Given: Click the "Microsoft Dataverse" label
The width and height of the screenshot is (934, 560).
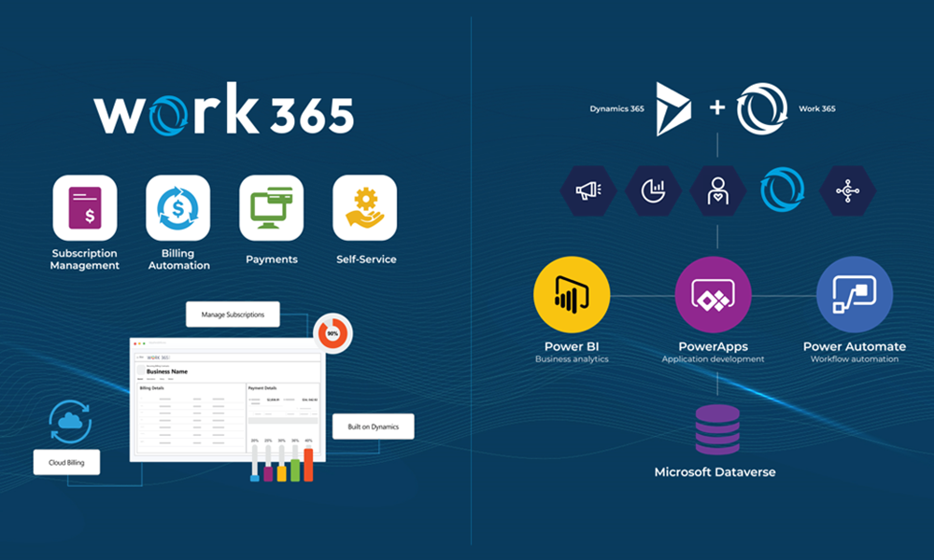Looking at the screenshot, I should click(715, 472).
